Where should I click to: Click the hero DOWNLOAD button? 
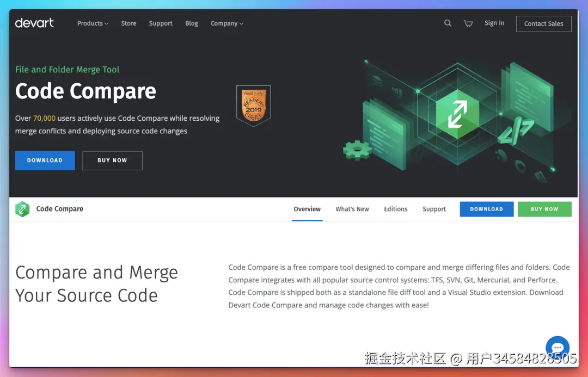point(45,160)
